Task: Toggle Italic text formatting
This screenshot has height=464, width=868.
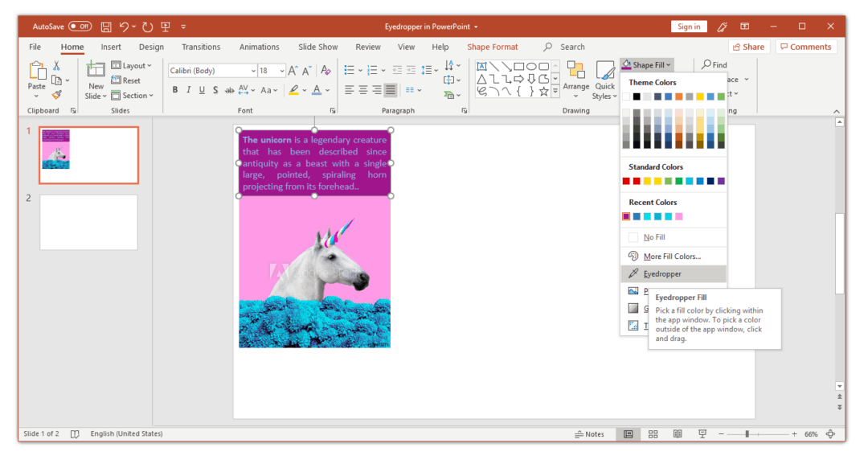Action: (188, 90)
